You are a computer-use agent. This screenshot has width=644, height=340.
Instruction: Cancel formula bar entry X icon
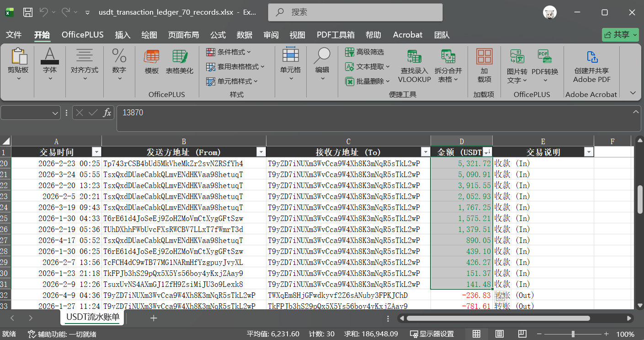pyautogui.click(x=80, y=113)
